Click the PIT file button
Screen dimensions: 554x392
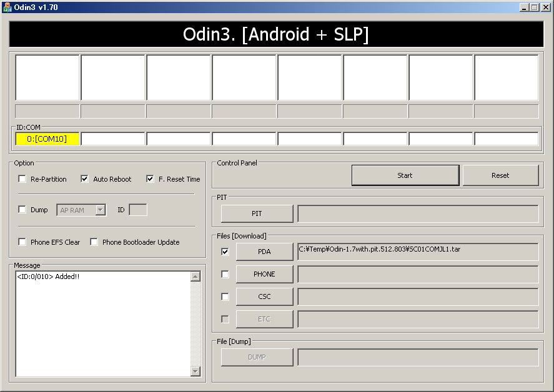point(257,213)
